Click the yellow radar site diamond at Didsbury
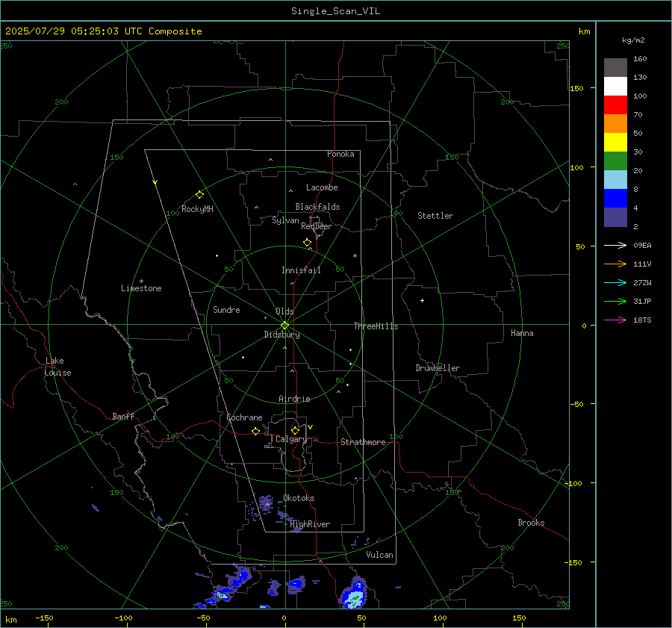Viewport: 672px width, 628px height. (x=284, y=326)
